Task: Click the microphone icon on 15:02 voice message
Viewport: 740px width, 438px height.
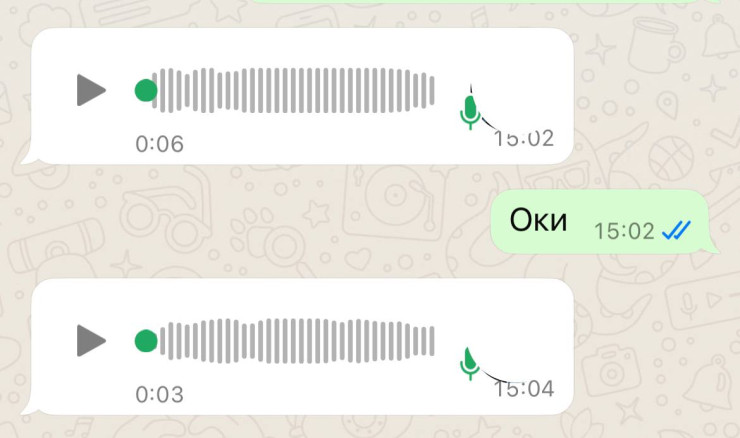Action: coord(470,112)
